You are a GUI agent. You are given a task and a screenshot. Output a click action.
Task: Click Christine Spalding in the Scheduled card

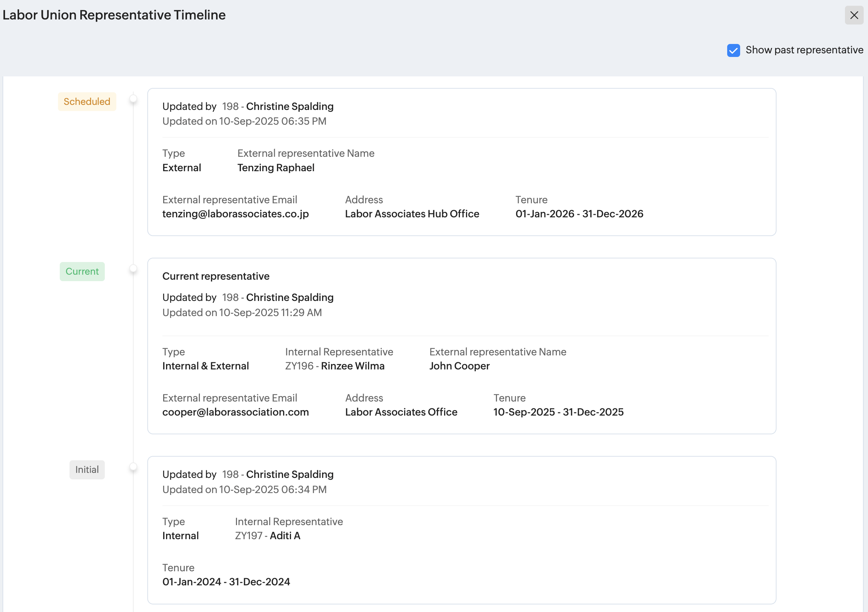click(290, 106)
